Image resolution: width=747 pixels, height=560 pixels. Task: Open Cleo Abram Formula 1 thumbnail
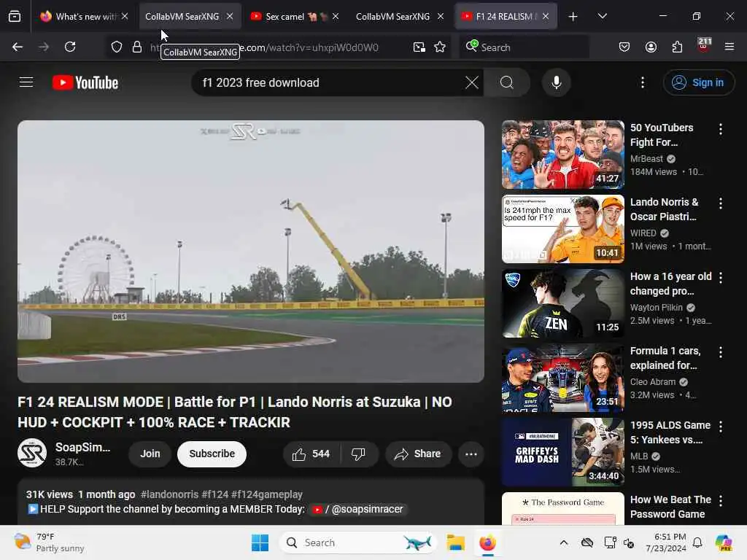[562, 378]
